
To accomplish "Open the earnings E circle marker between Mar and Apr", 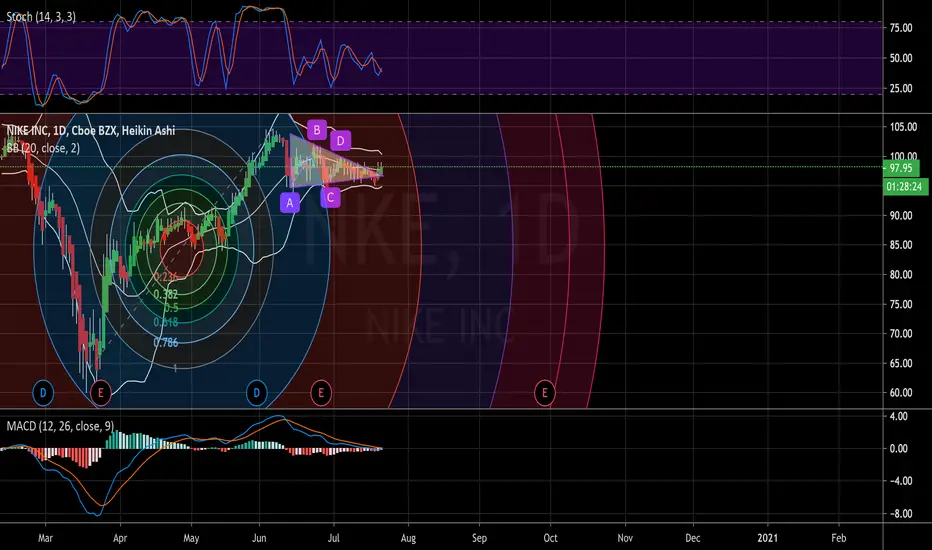I will coord(100,393).
